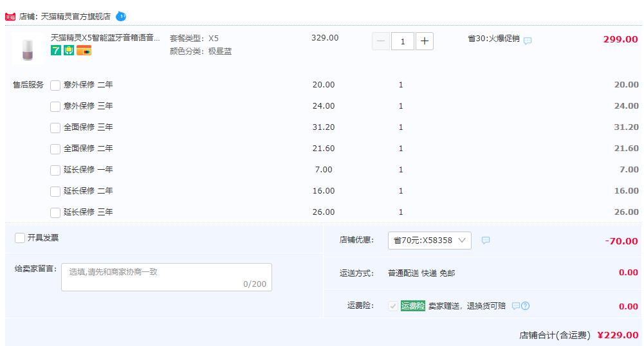
Task: Open comment icon next to store coupon dropdown
Action: [x=486, y=240]
